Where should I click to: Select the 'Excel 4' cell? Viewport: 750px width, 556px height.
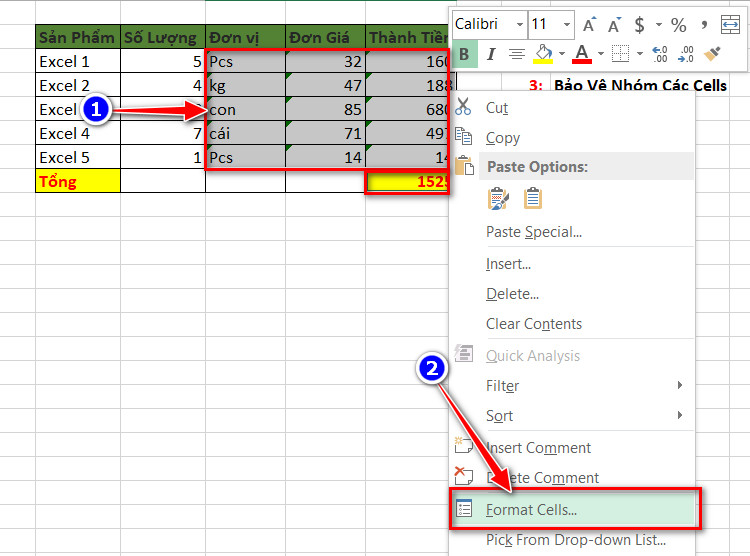tap(78, 133)
